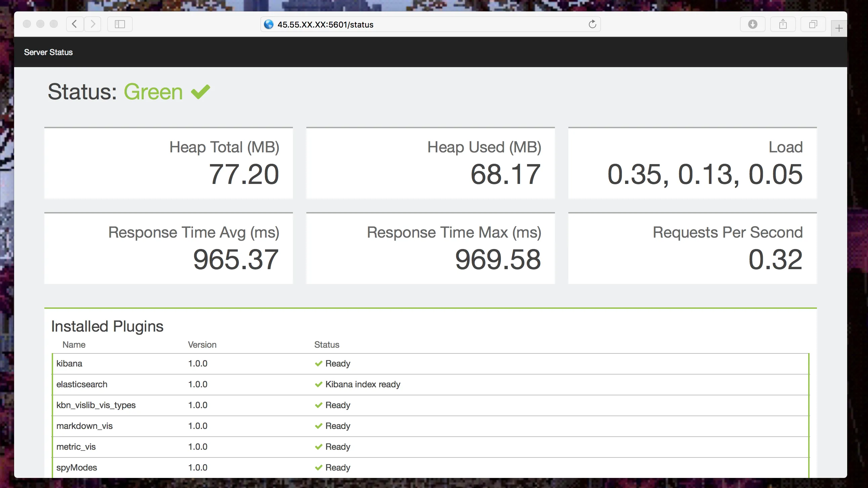Click the Response Time Max card
The image size is (868, 488).
430,249
